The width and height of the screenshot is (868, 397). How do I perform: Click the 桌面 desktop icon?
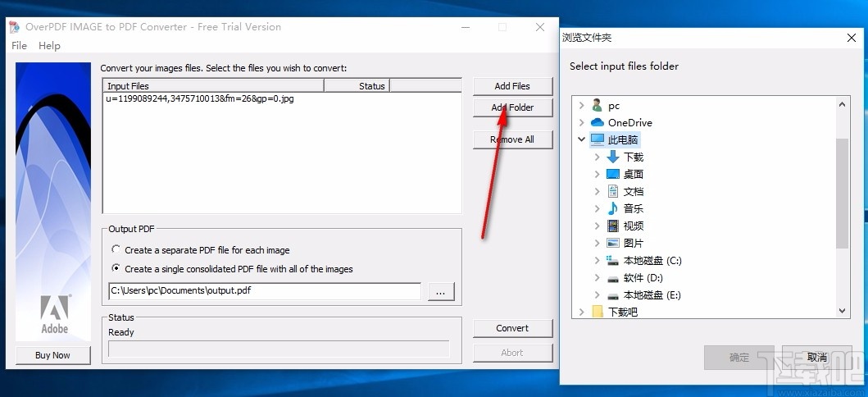613,175
